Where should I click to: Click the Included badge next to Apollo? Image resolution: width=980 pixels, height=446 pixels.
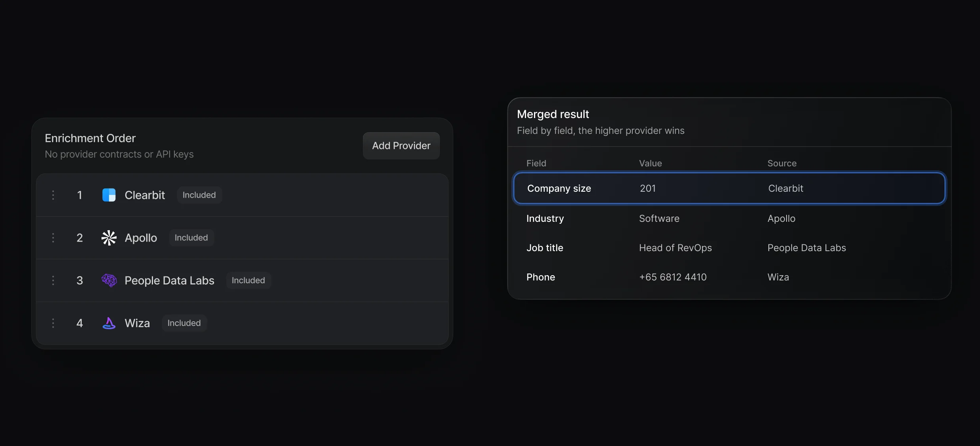pos(191,238)
